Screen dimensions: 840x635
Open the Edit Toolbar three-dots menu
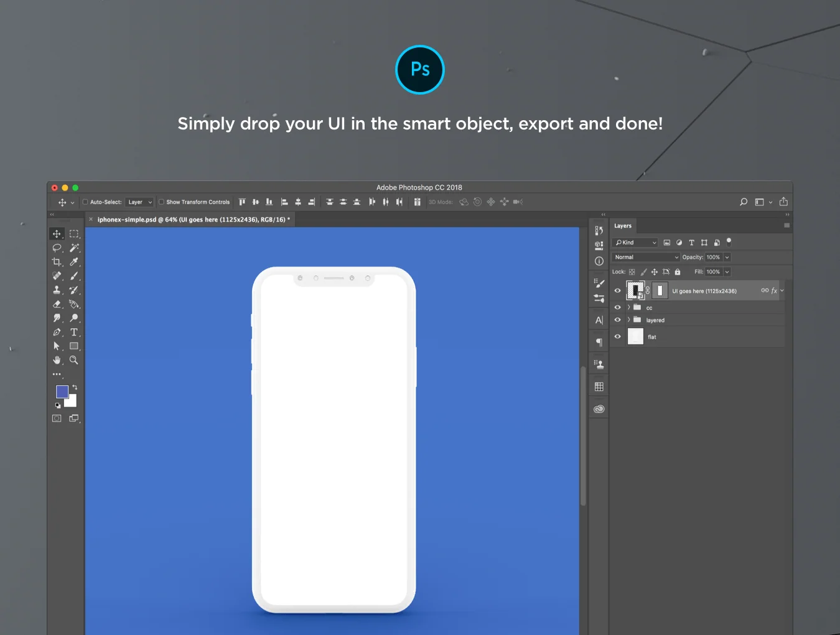[57, 374]
